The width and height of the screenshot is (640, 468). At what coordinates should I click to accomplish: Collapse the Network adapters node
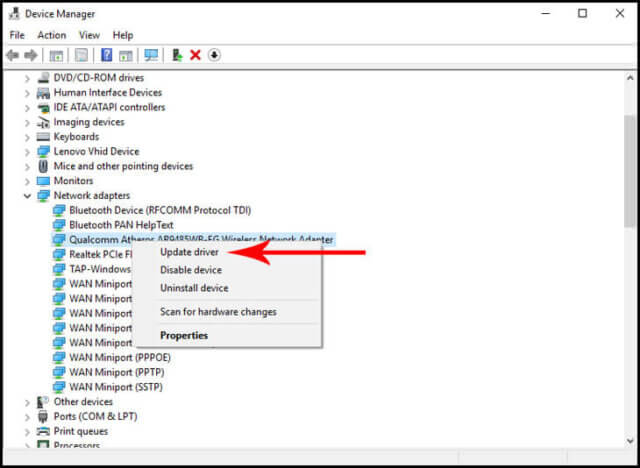pyautogui.click(x=27, y=196)
